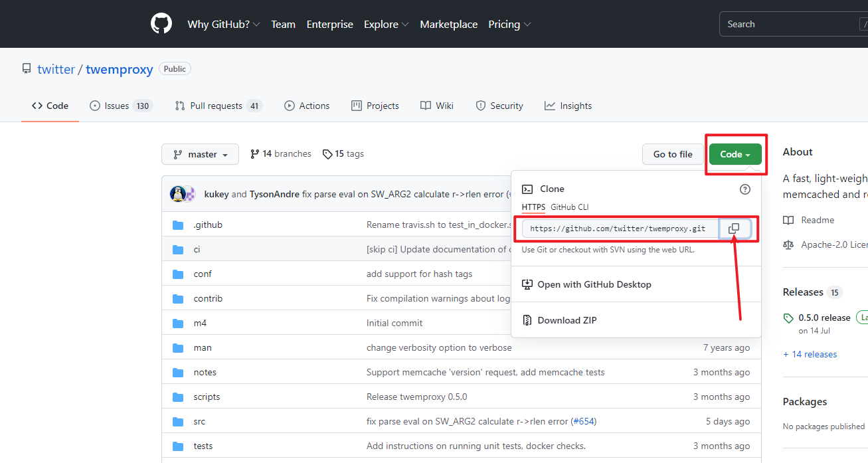Open the 'add support for hash tags' commit
This screenshot has width=868, height=463.
420,274
